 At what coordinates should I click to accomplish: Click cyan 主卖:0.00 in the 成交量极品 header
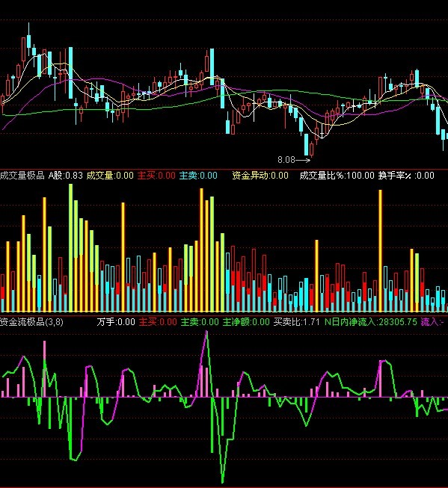tap(198, 176)
